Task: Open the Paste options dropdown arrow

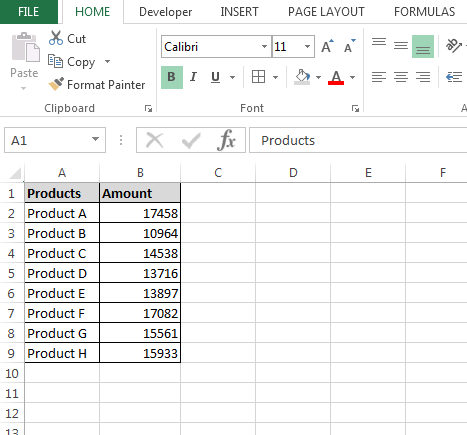Action: 23,88
